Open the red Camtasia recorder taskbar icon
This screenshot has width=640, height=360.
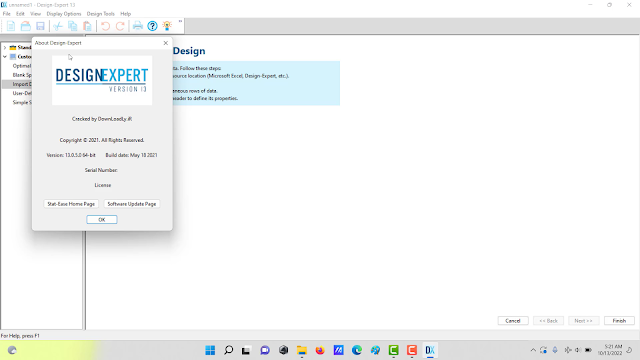(412, 350)
